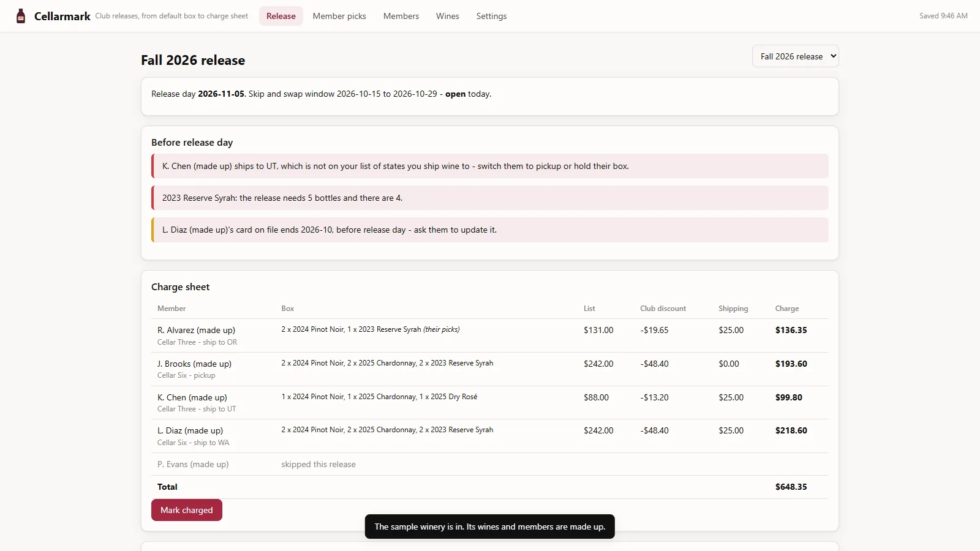Screen dimensions: 980x551
Task: Select the club discount -$19.65
Action: click(654, 330)
